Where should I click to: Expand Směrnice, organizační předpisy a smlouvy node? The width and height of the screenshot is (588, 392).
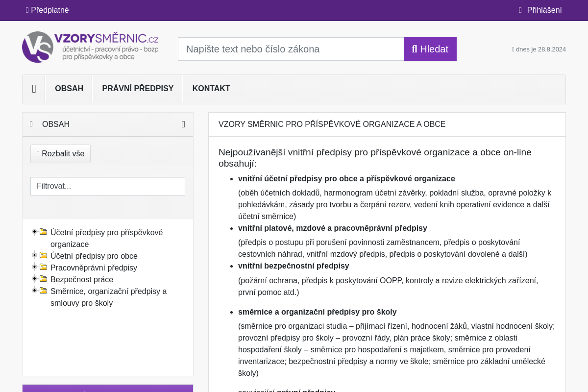(34, 291)
